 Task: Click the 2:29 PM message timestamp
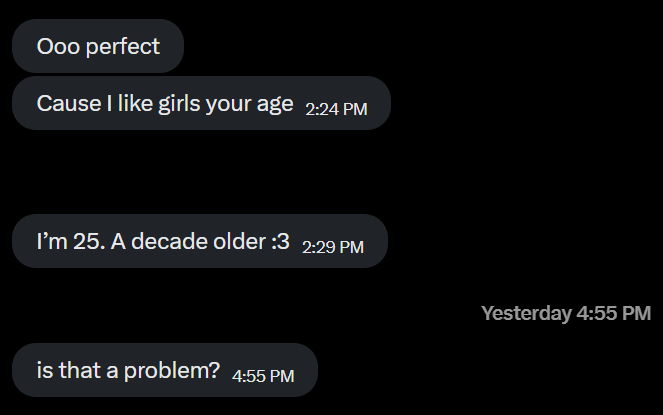[333, 247]
